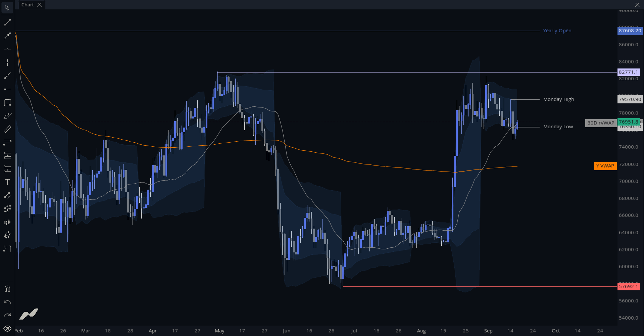Click the Monday High level label
This screenshot has width=644, height=336.
pos(558,99)
